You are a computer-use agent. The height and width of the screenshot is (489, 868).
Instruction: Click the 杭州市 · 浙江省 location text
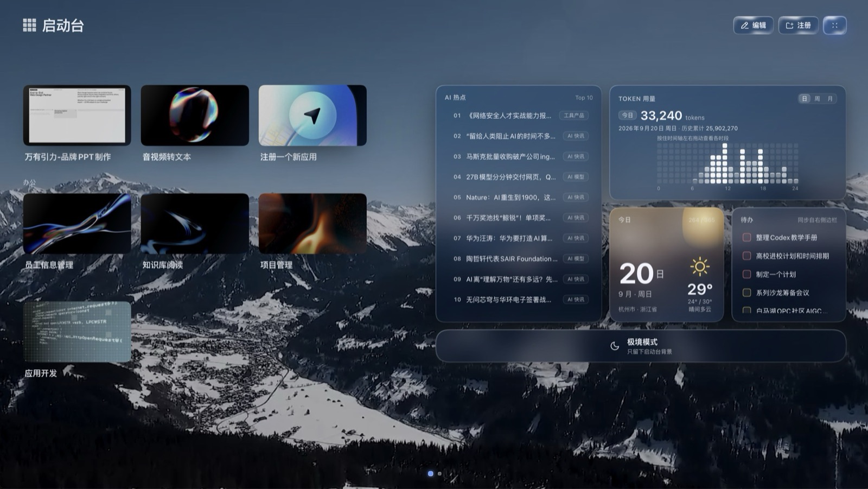click(x=637, y=309)
